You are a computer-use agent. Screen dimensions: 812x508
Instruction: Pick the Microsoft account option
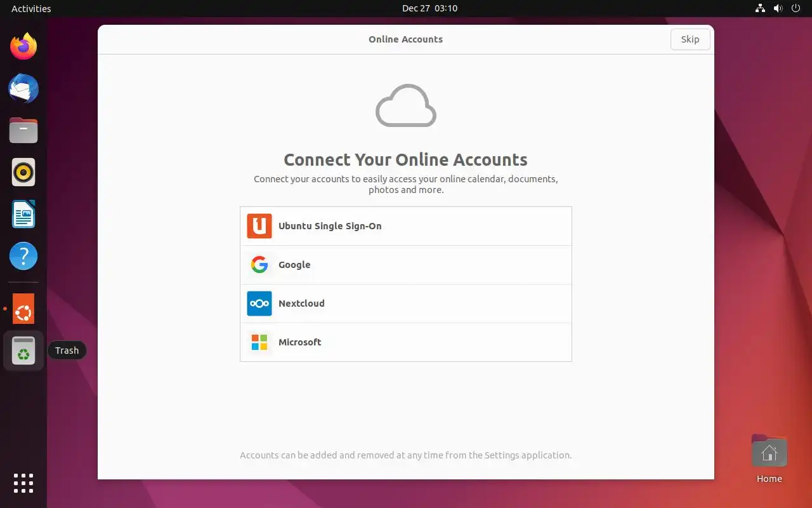pyautogui.click(x=406, y=342)
